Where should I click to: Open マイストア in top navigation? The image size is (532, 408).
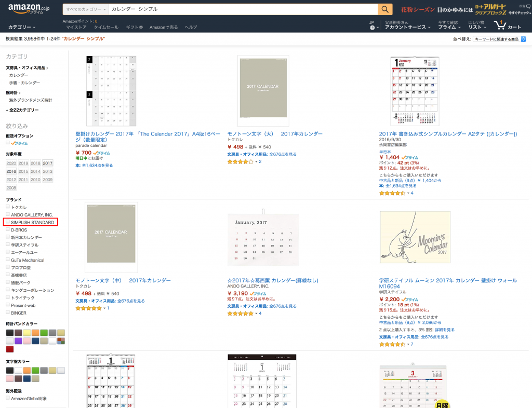coord(76,28)
